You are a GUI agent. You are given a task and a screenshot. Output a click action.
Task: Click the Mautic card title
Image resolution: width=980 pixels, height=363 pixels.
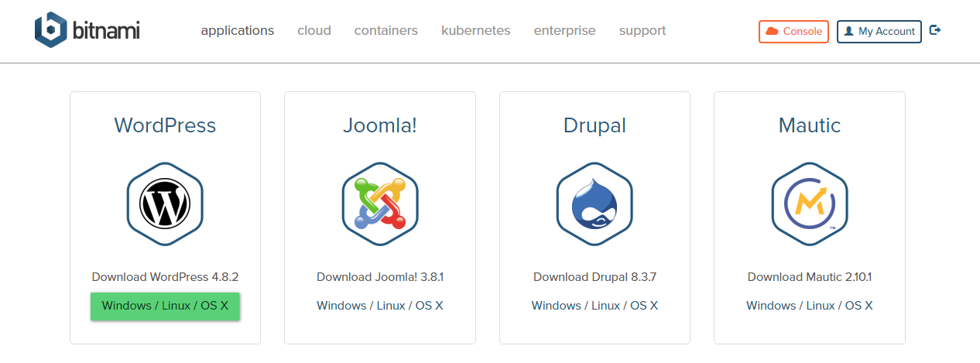click(x=810, y=125)
